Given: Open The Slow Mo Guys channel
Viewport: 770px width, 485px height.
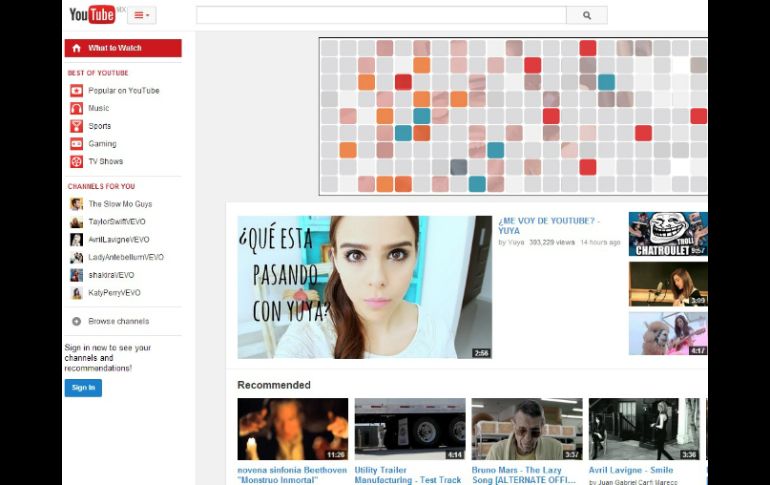Looking at the screenshot, I should point(119,204).
